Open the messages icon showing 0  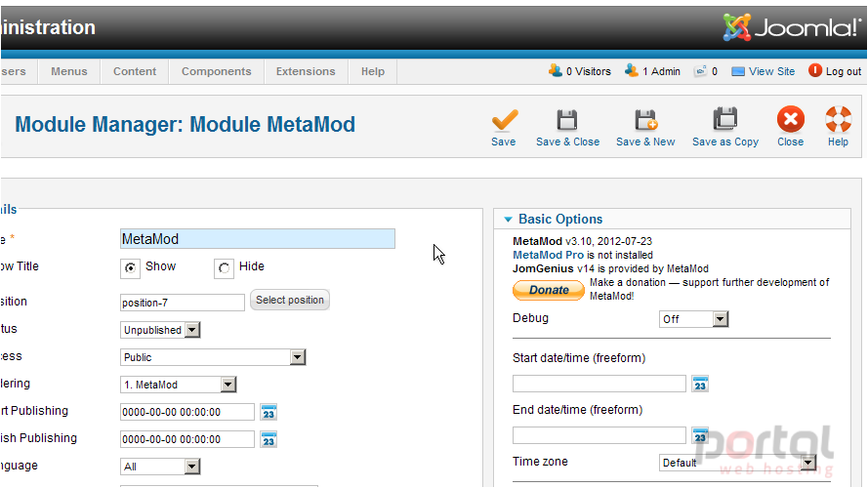click(701, 71)
